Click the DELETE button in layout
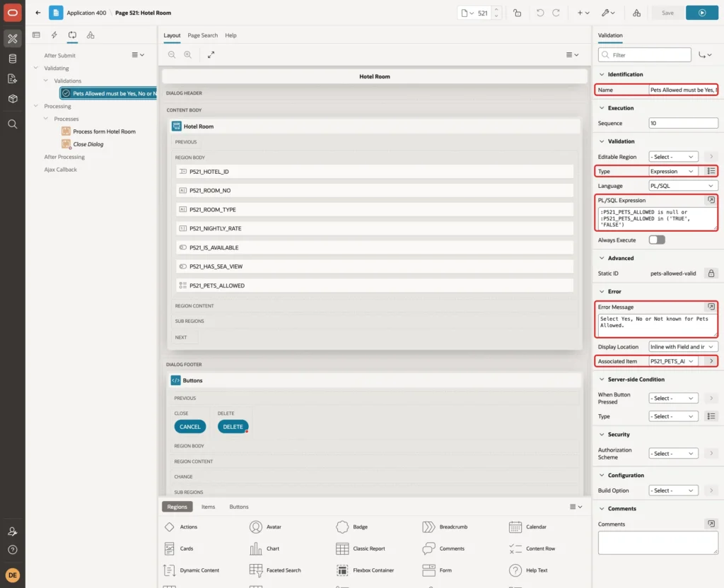Image resolution: width=724 pixels, height=588 pixels. [233, 426]
